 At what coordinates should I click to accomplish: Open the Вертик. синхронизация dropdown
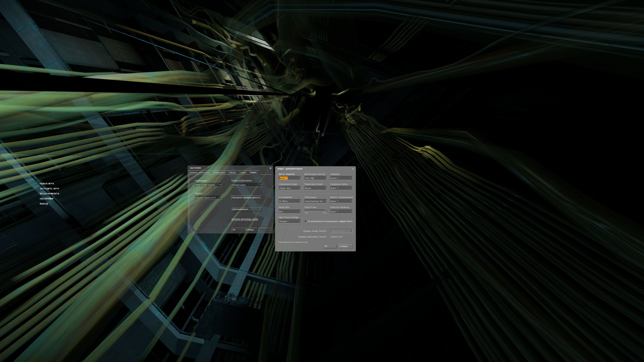point(341,201)
